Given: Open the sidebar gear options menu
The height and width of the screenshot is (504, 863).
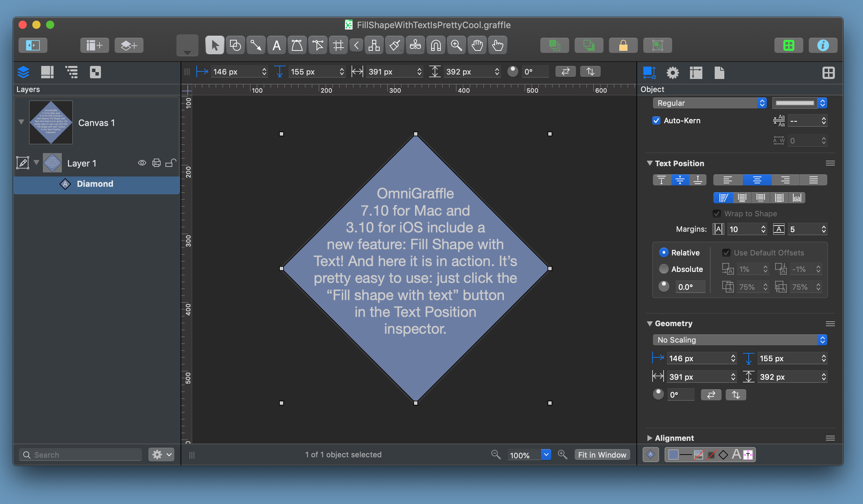Looking at the screenshot, I should [161, 455].
